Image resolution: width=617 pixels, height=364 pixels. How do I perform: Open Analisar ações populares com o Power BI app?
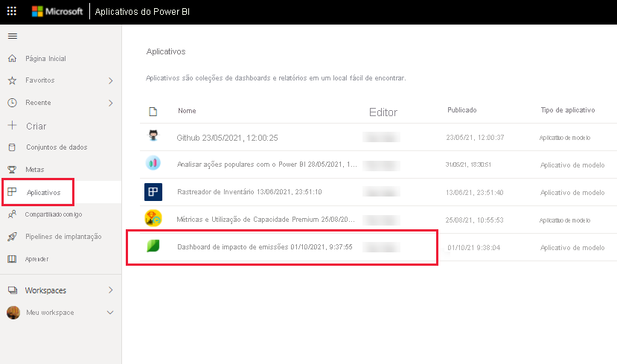(x=266, y=165)
